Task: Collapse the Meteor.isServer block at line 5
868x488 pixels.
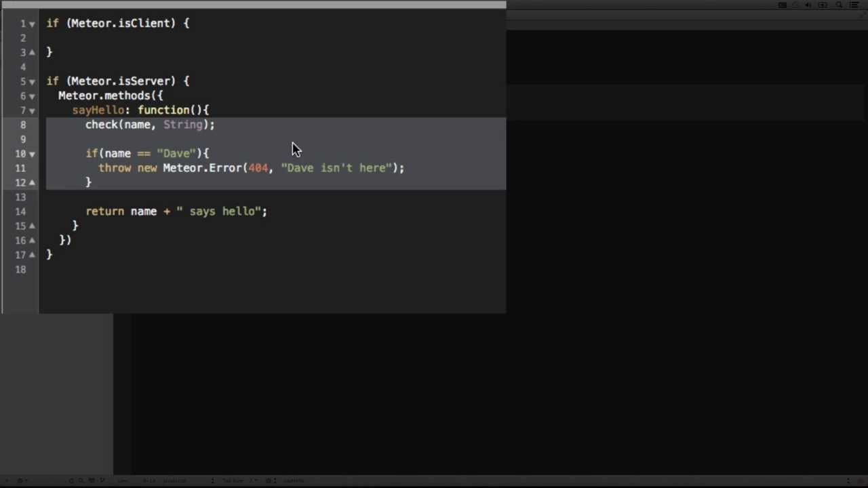Action: coord(32,81)
